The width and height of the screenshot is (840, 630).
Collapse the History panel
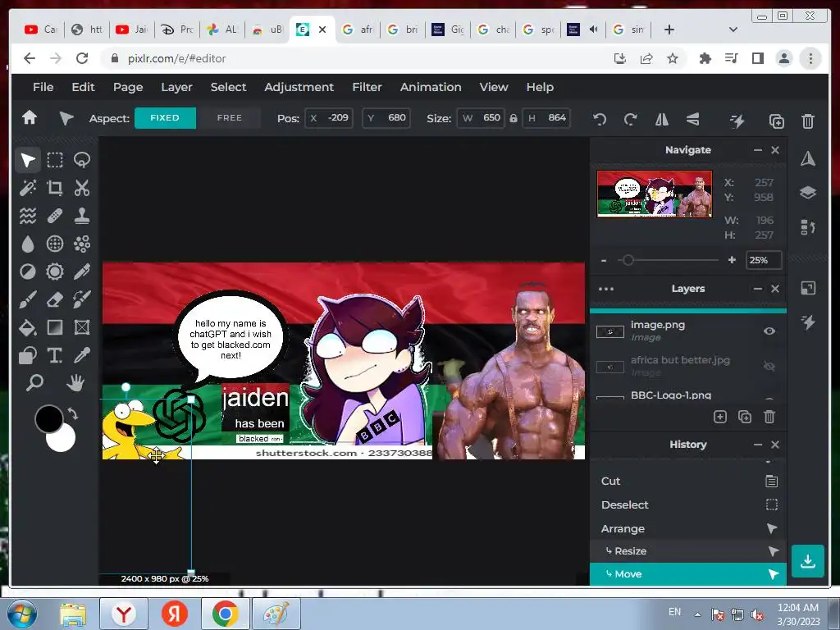[x=757, y=445]
